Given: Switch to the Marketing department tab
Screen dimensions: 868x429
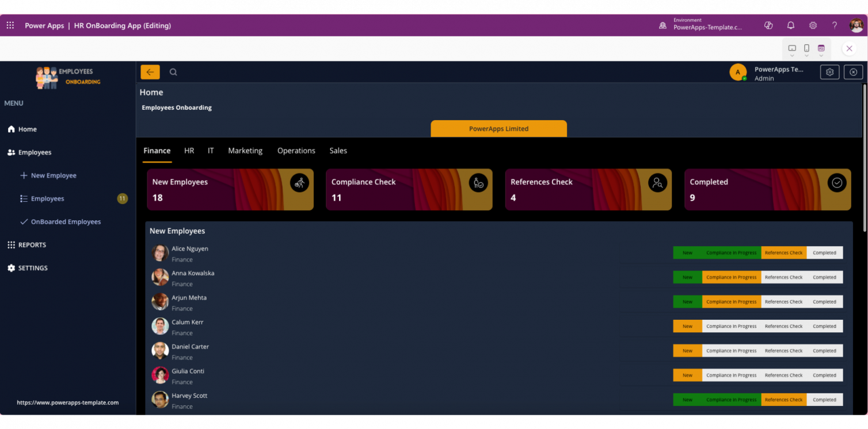Looking at the screenshot, I should (245, 151).
